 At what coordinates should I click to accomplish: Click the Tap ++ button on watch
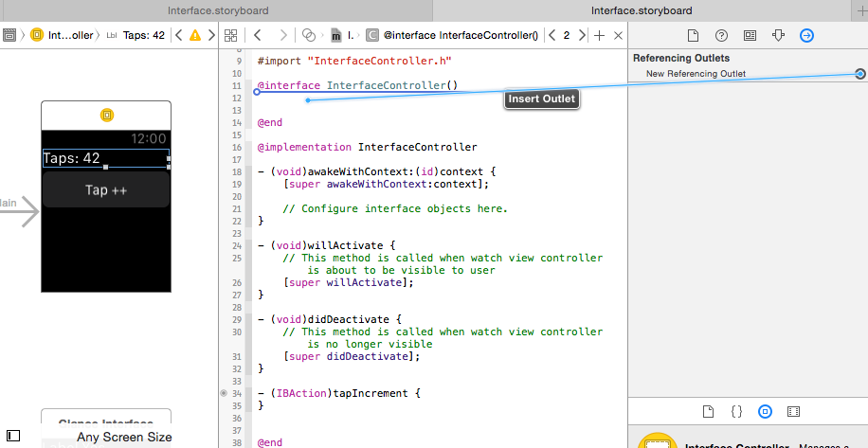tap(106, 189)
